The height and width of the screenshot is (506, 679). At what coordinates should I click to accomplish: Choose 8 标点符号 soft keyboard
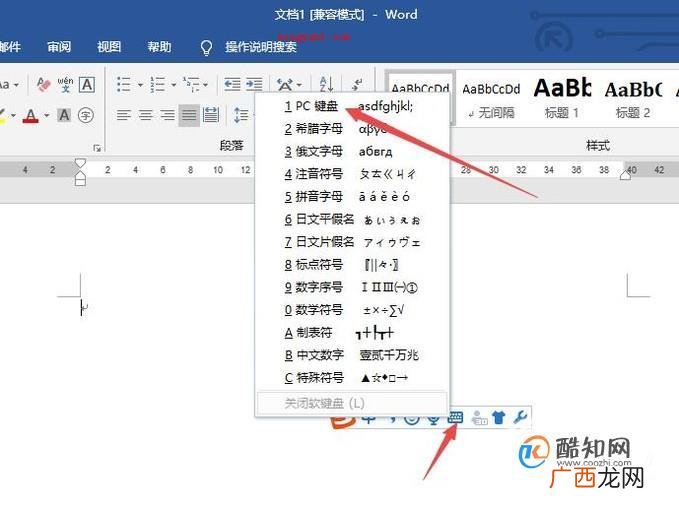pyautogui.click(x=353, y=264)
